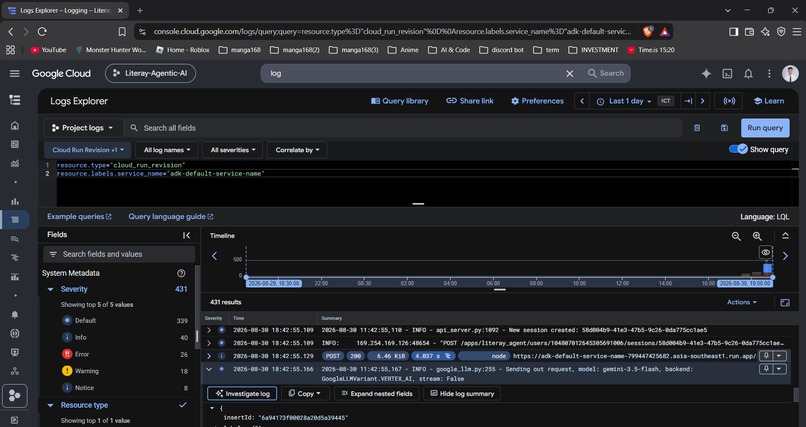806x427 pixels.
Task: Filter by Warning severity
Action: click(x=86, y=371)
